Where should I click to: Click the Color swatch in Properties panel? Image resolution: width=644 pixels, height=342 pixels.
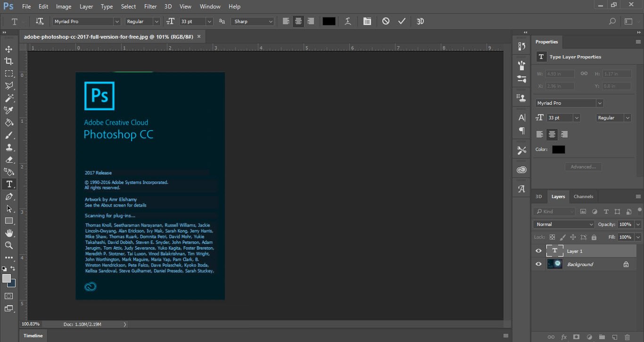(x=558, y=150)
